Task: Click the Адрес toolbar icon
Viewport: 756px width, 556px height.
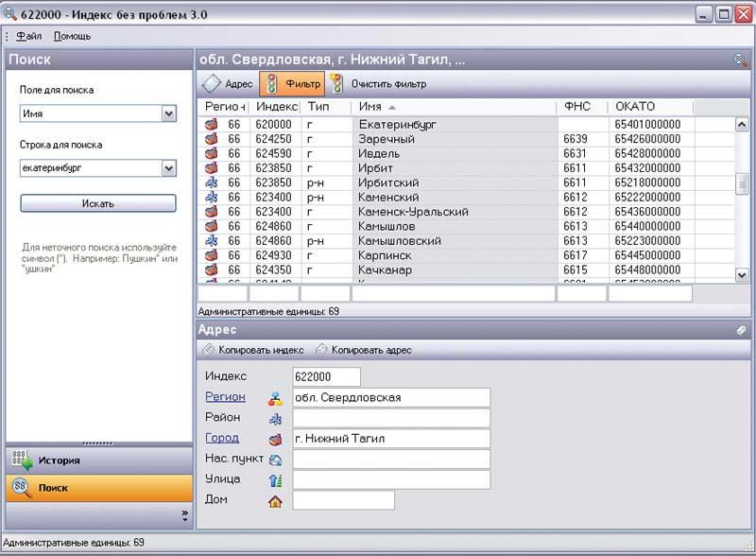Action: pos(212,84)
